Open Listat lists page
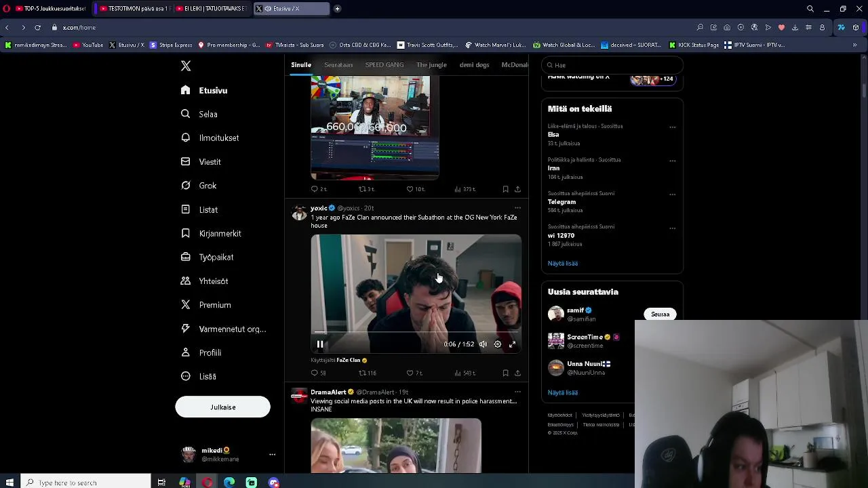Image resolution: width=868 pixels, height=488 pixels. tap(199, 209)
